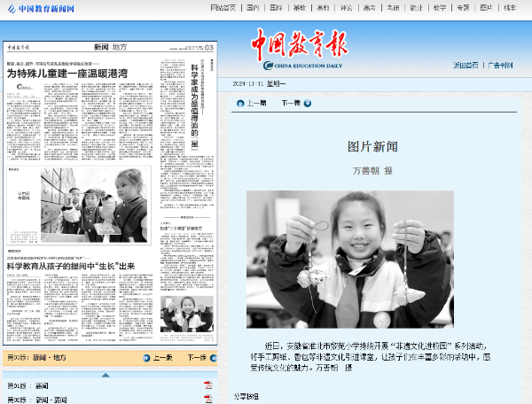Go to previous article via 上一篇 text
The width and height of the screenshot is (532, 404).
click(x=256, y=103)
